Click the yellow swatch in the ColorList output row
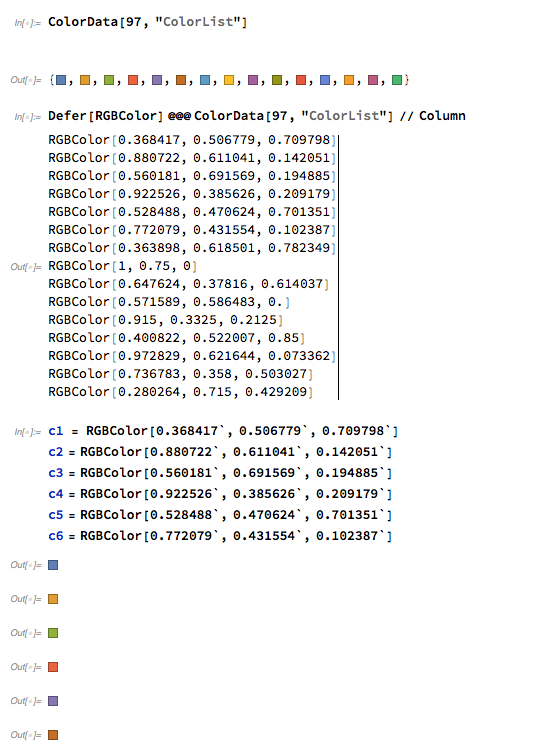The height and width of the screenshot is (756, 534). click(229, 80)
